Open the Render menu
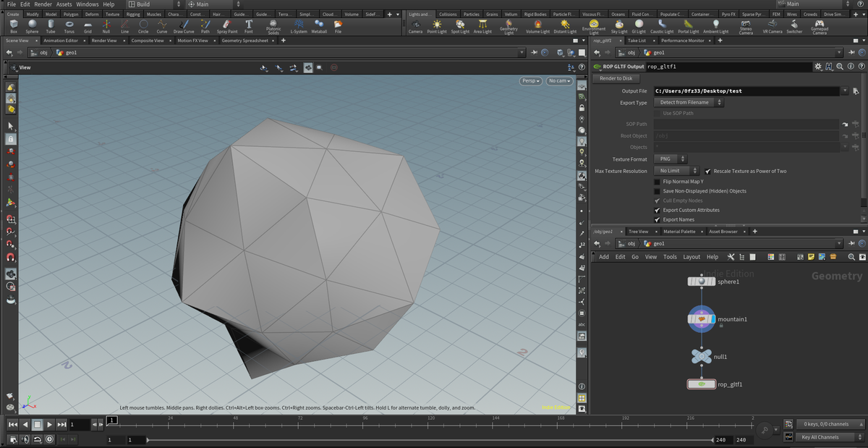Image resolution: width=868 pixels, height=448 pixels. coord(43,4)
